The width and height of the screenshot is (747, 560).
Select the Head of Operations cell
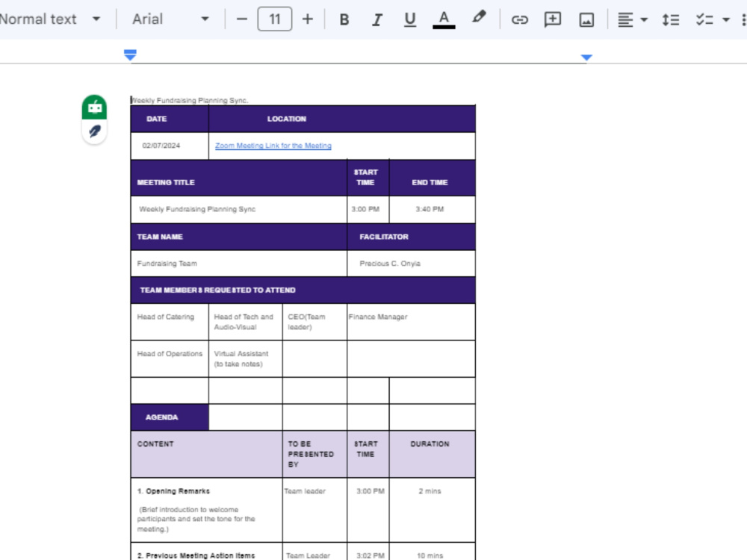point(170,358)
